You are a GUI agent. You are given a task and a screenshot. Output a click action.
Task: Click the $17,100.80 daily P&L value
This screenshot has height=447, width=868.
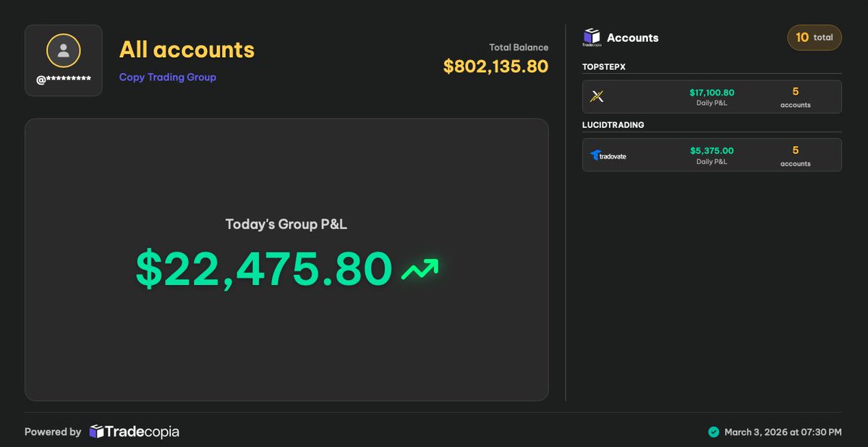tap(712, 93)
